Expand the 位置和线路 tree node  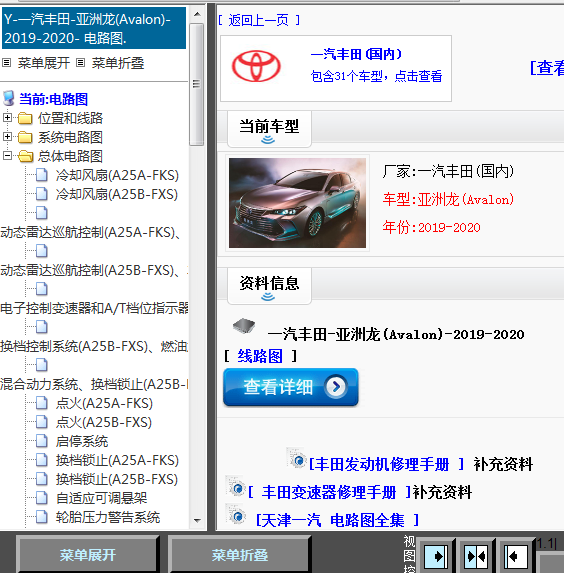[x=7, y=118]
